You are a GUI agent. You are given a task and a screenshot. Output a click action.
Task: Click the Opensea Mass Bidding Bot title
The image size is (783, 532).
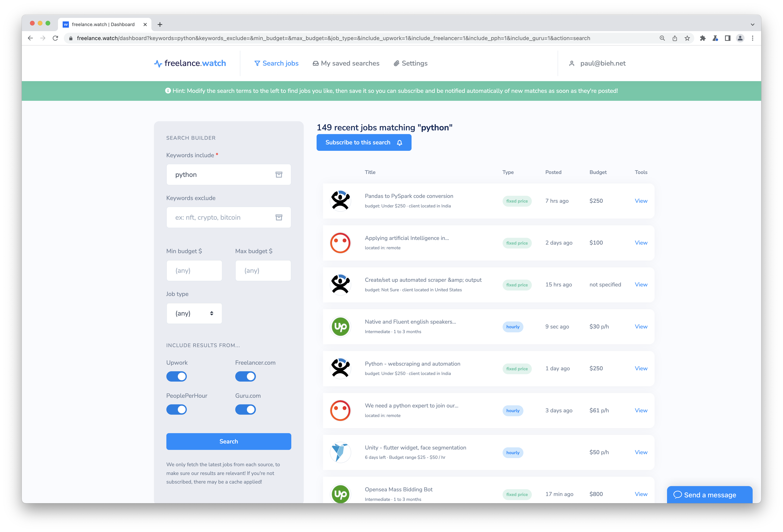tap(399, 489)
